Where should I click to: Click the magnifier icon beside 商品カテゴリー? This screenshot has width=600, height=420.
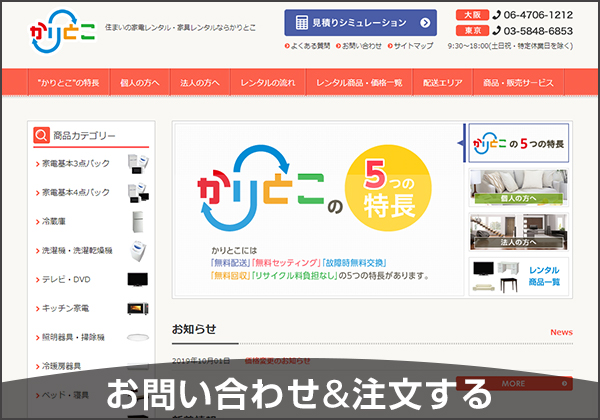(x=41, y=135)
